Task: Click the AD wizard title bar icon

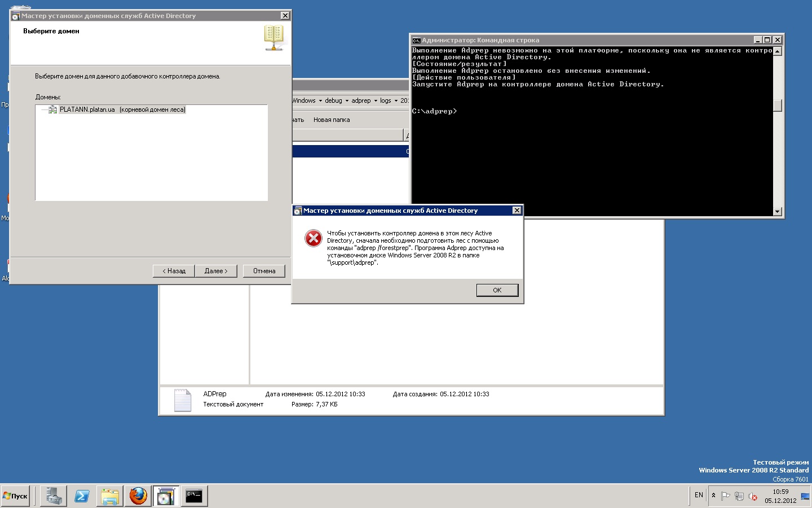Action: [16, 16]
